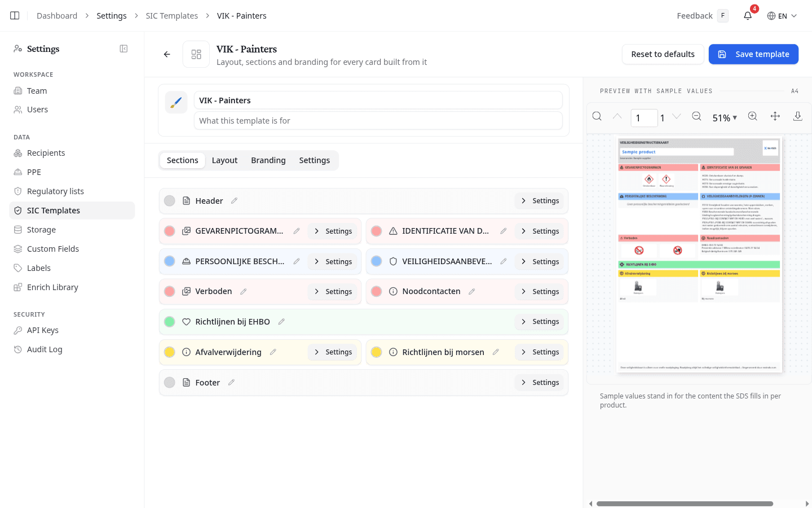Change the yellow swatch for Afvalverwijdering
Viewport: 812px width, 508px height.
170,352
